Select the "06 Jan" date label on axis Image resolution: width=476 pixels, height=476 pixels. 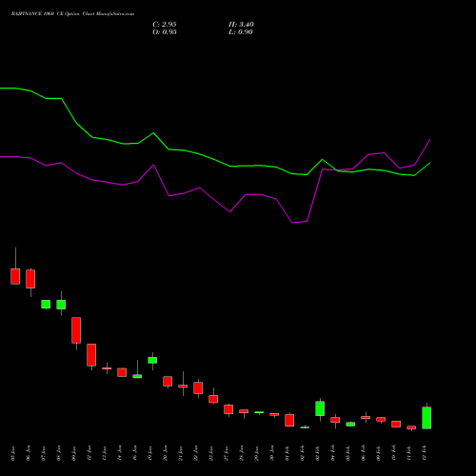click(29, 453)
